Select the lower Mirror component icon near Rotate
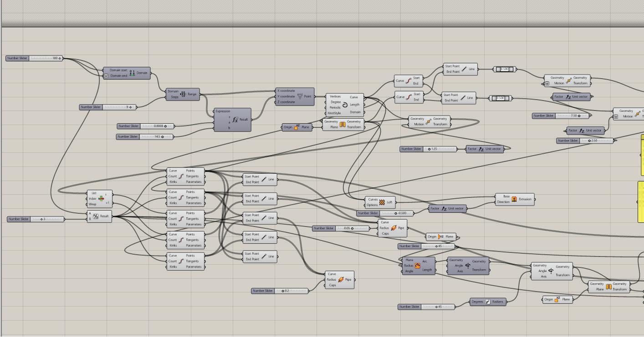This screenshot has width=644, height=337. coord(608,287)
